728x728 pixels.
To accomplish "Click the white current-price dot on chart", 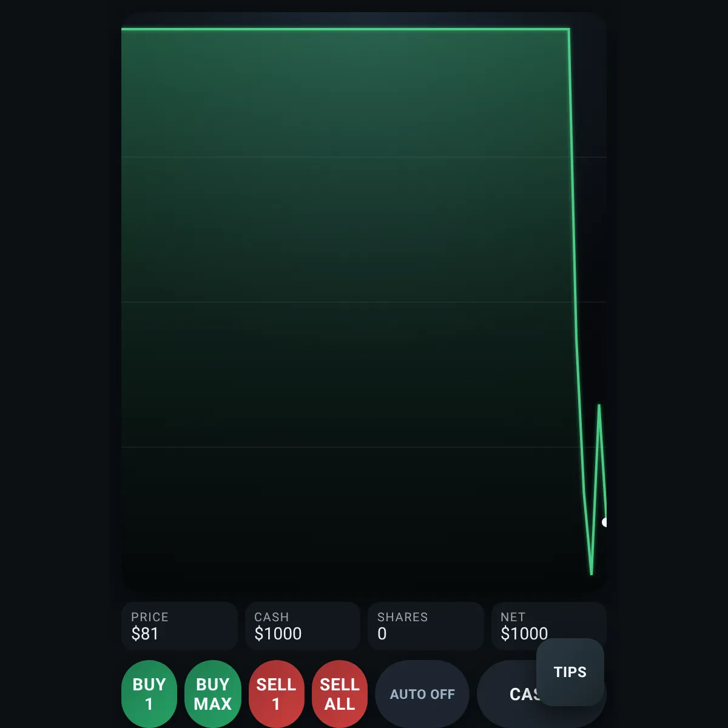I will (x=604, y=522).
